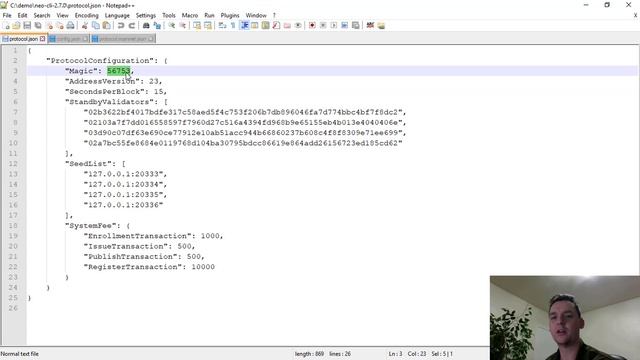Viewport: 640px width, 360px height.
Task: Run macro multiple times icon
Action: tap(344, 25)
